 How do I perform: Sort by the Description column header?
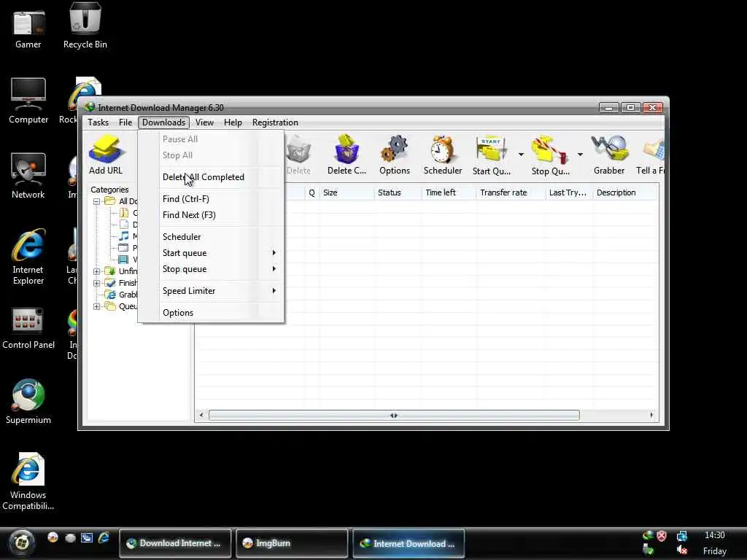click(x=625, y=192)
